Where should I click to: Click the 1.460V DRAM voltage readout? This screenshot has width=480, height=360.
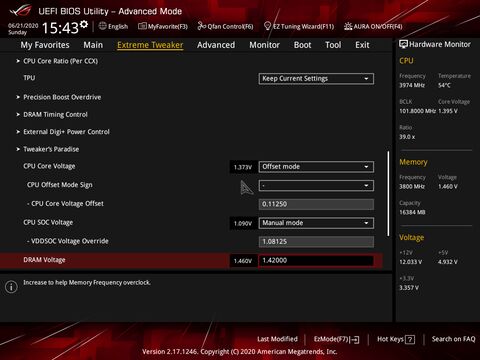(243, 261)
